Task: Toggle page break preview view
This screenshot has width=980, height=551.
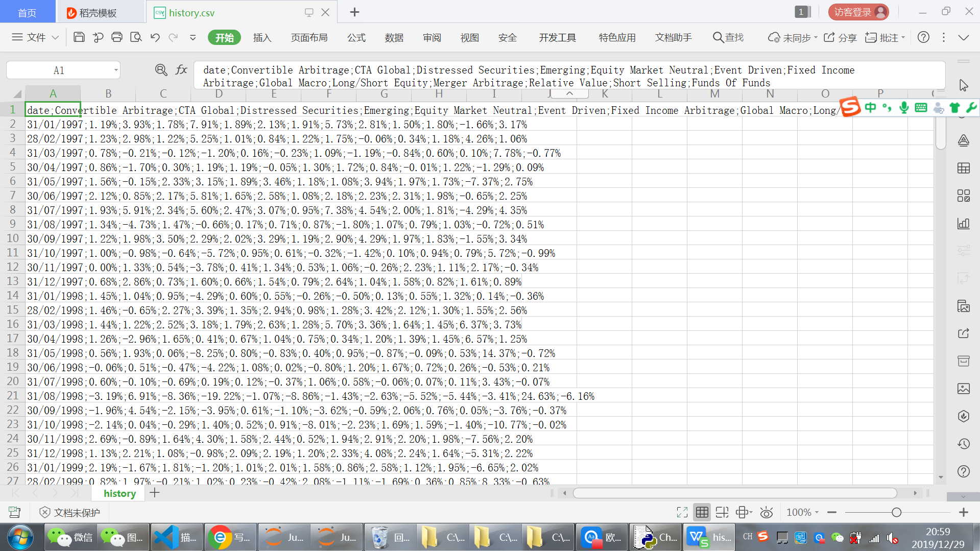Action: click(x=722, y=512)
